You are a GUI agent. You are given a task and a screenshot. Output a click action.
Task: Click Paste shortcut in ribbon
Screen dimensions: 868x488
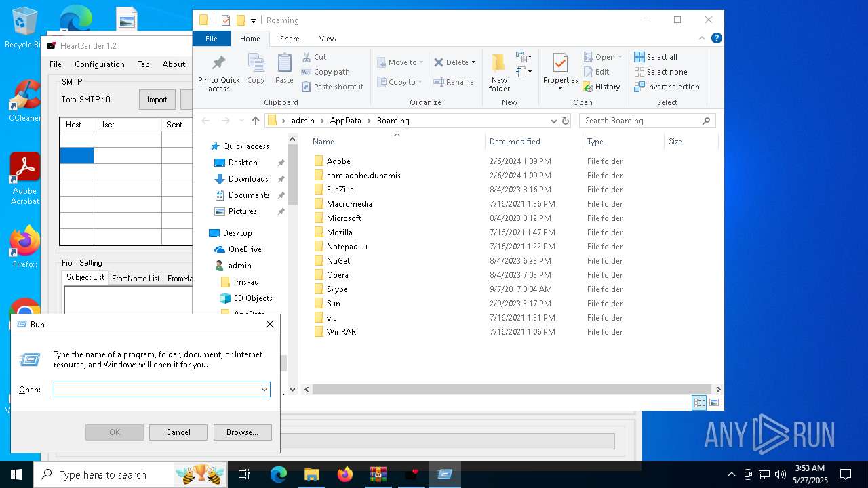pos(332,87)
